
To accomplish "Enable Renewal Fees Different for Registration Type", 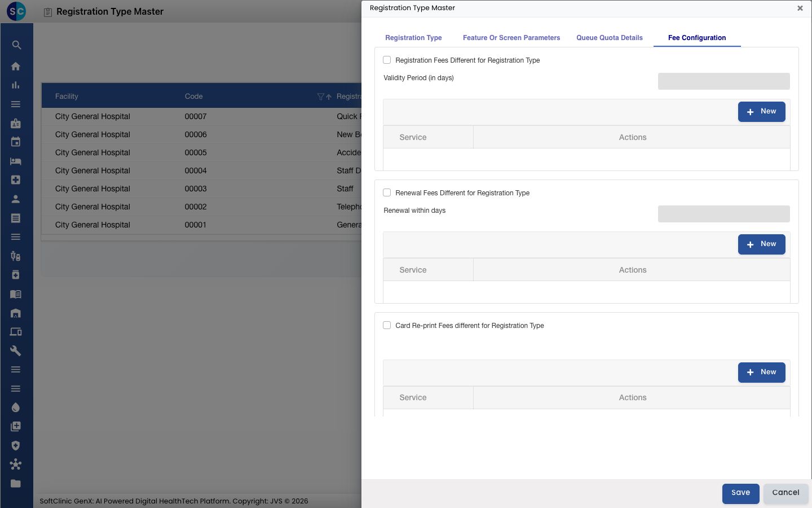I will coord(387,192).
